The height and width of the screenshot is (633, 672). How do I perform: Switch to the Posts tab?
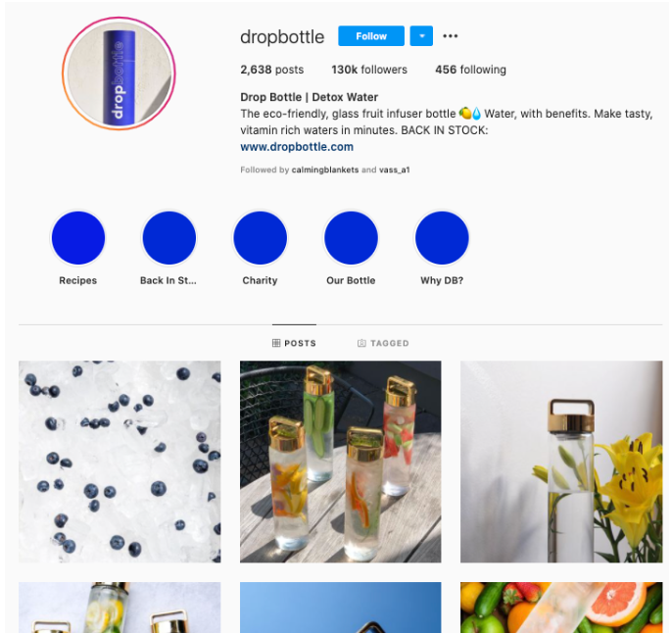295,343
